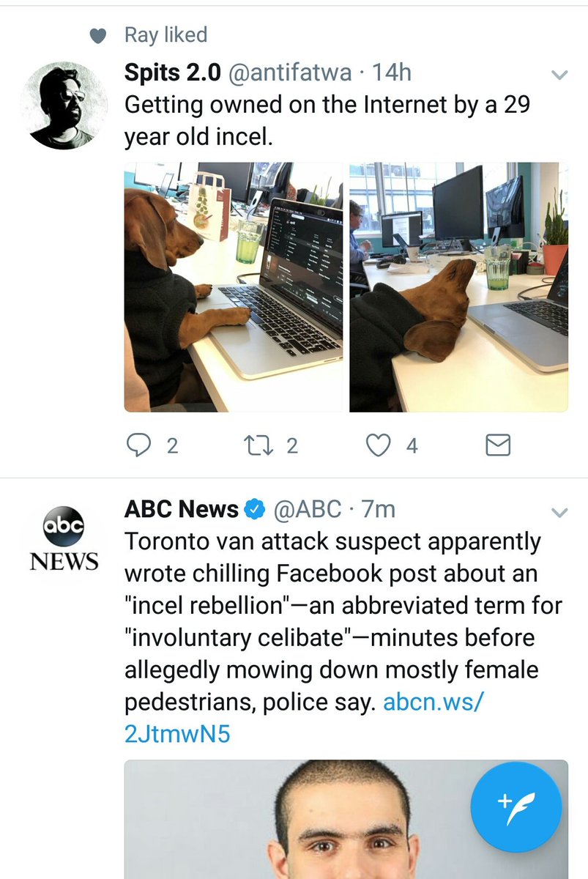Tap the small heart beside Ray liked

97,35
